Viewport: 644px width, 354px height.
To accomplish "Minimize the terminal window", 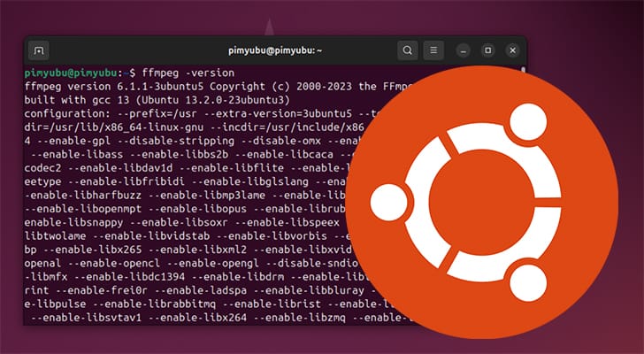I will click(x=464, y=50).
